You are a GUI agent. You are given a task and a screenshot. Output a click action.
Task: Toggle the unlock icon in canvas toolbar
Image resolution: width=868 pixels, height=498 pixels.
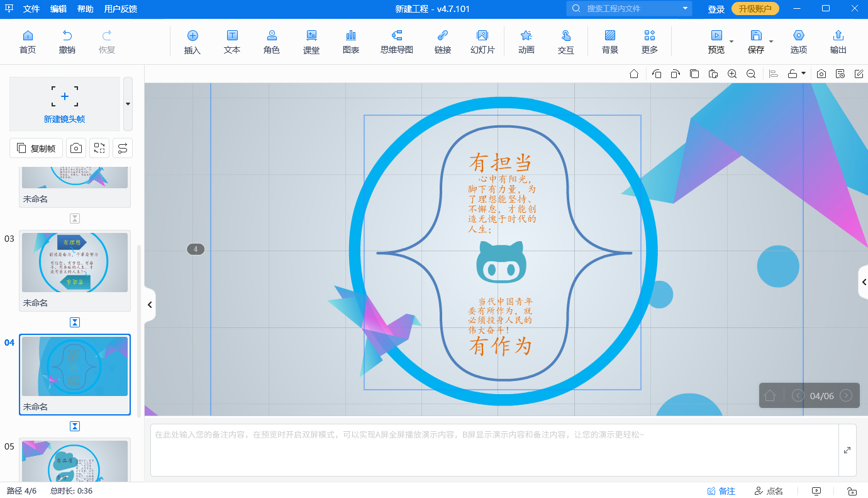point(793,74)
